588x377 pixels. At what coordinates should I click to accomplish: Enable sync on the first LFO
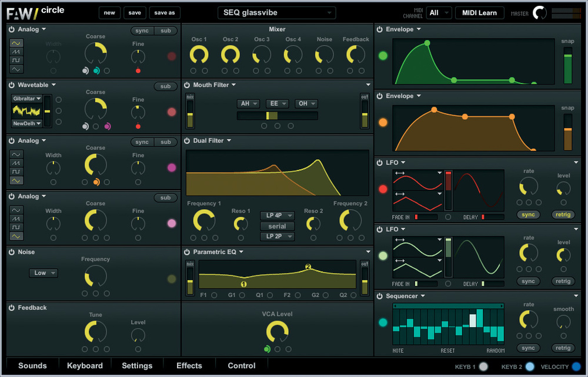point(528,214)
